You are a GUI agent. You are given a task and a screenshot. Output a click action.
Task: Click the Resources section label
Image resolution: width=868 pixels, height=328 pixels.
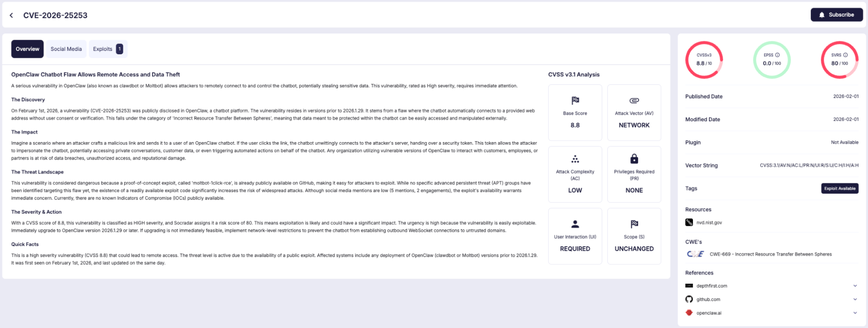click(698, 209)
